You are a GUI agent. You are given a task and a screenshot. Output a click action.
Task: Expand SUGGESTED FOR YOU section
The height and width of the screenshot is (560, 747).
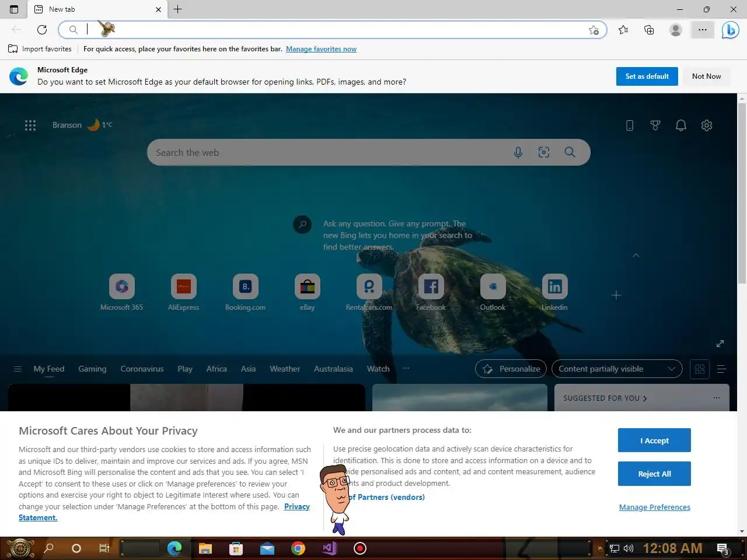pyautogui.click(x=605, y=398)
